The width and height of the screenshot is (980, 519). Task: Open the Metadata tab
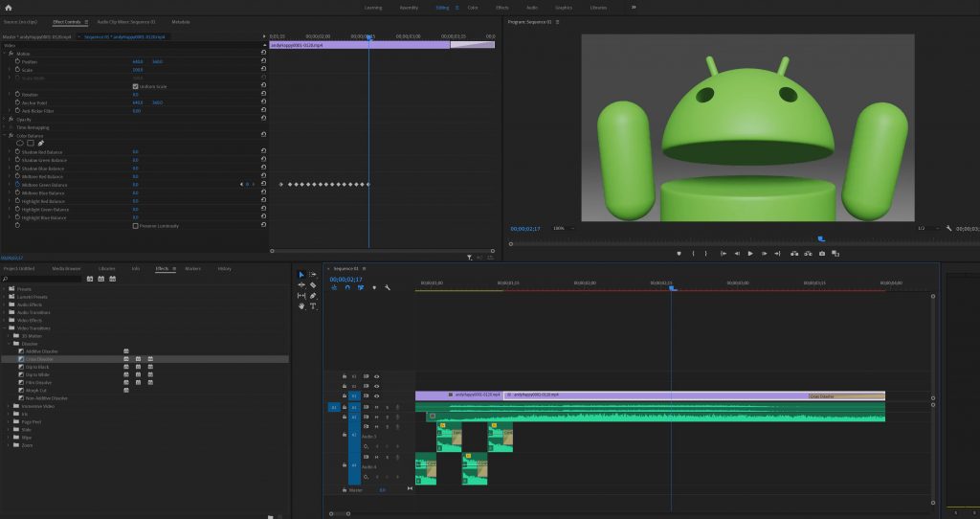point(181,22)
